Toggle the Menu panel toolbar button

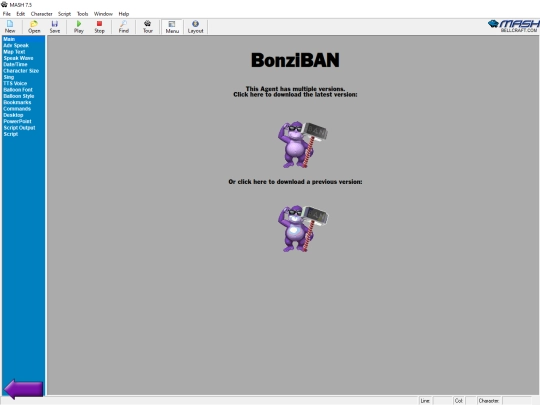(172, 27)
